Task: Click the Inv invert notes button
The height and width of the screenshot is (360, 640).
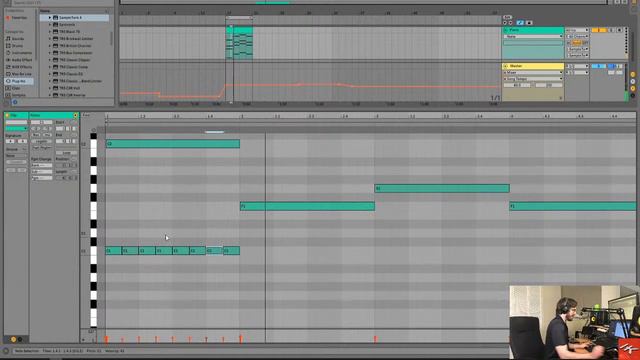Action: (x=47, y=135)
